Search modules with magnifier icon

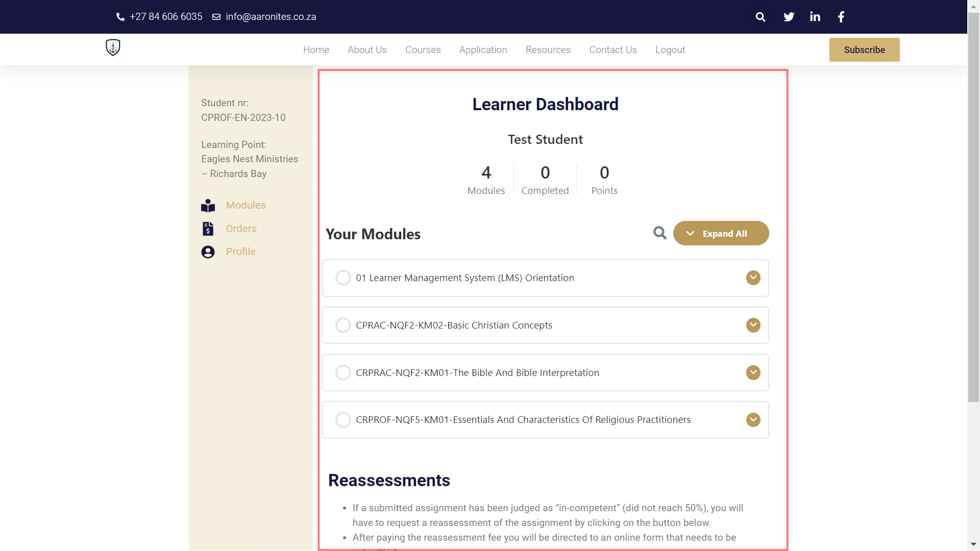click(x=660, y=233)
